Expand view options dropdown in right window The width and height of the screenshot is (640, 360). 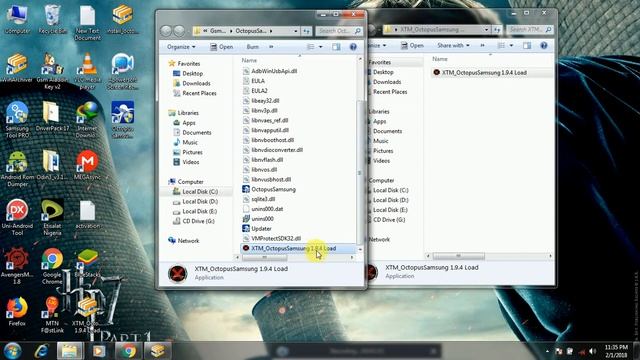[x=511, y=46]
